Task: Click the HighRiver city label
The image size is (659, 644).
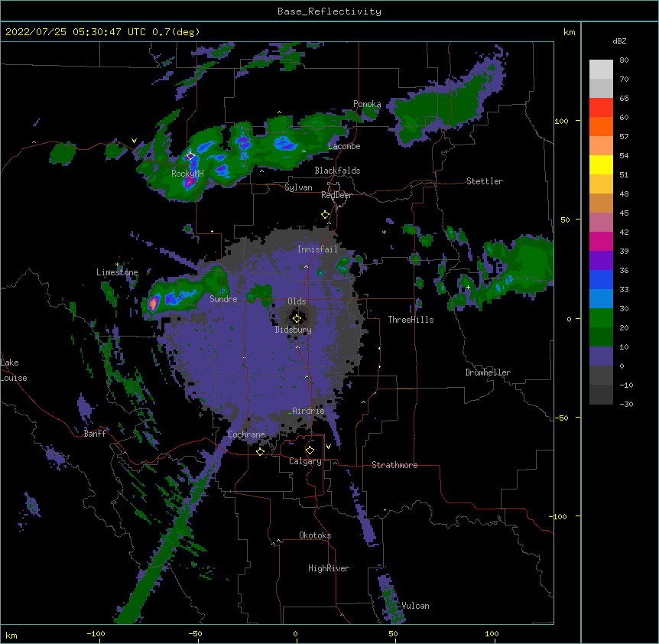Action: 329,568
